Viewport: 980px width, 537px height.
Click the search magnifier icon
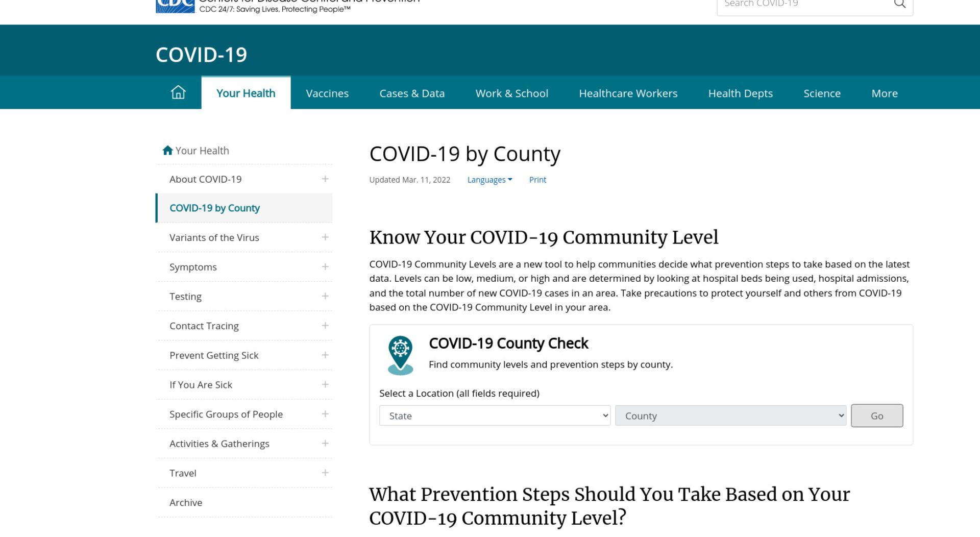tap(900, 4)
